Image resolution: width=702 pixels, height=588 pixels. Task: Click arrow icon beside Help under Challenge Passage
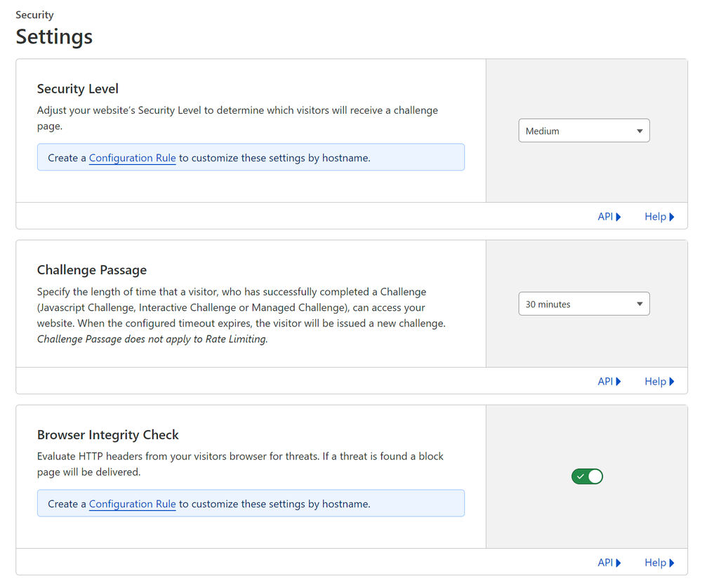[672, 382]
